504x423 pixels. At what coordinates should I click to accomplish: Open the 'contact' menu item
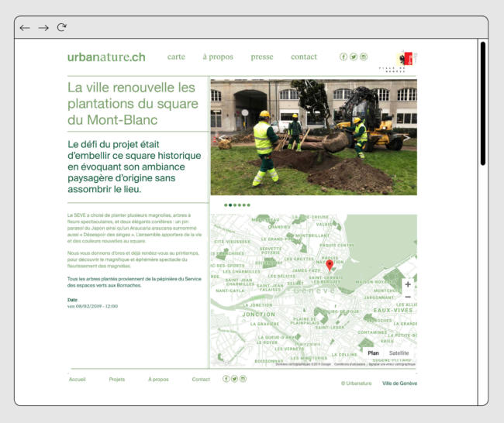(x=304, y=57)
